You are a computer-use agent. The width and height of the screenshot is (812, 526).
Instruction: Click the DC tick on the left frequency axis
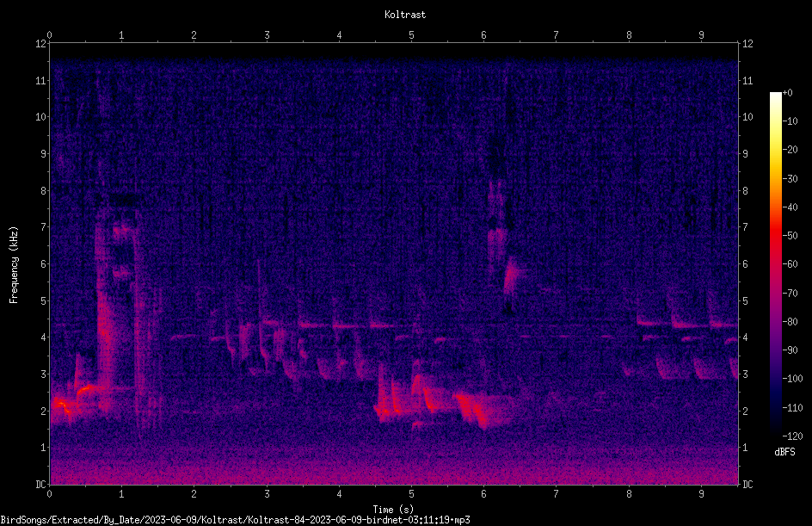click(40, 485)
